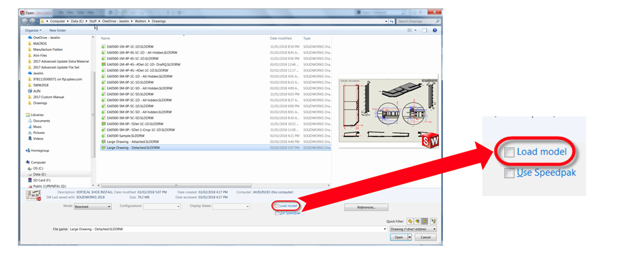Click the References... button
644x264 pixels.
coord(366,207)
